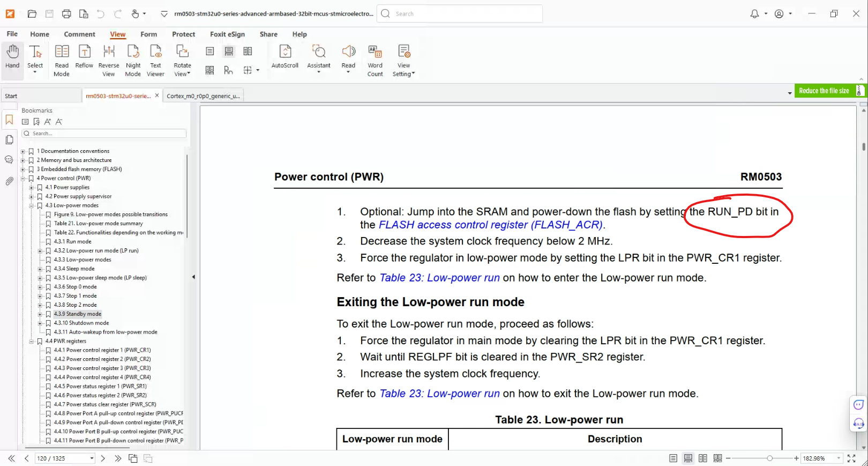The width and height of the screenshot is (868, 466).
Task: Open the Attachments panel paperclip icon
Action: point(9,181)
